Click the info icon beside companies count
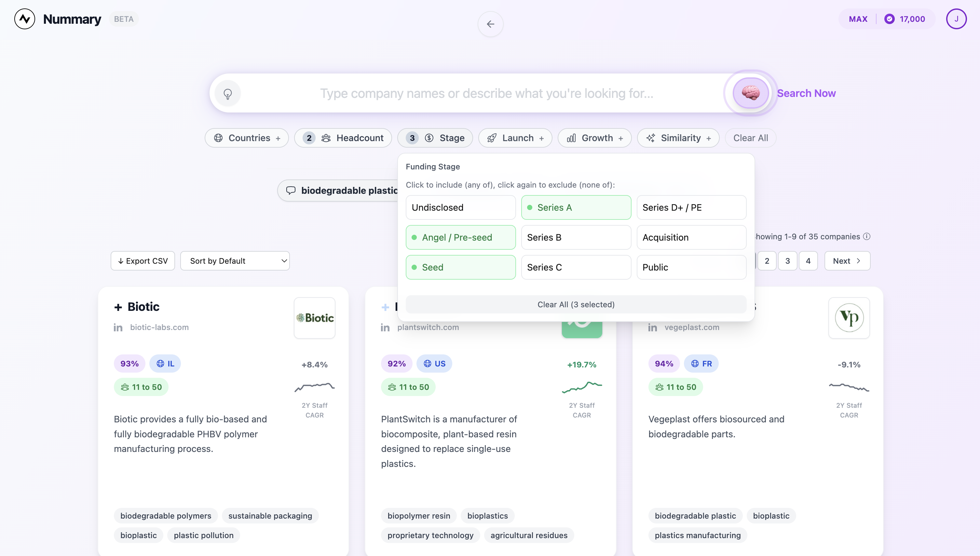 coord(866,236)
